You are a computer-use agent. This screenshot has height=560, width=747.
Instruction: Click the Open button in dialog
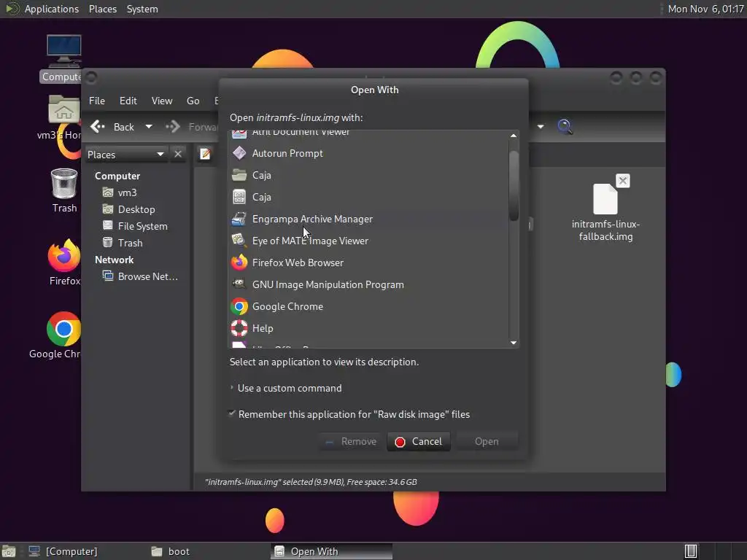487,441
